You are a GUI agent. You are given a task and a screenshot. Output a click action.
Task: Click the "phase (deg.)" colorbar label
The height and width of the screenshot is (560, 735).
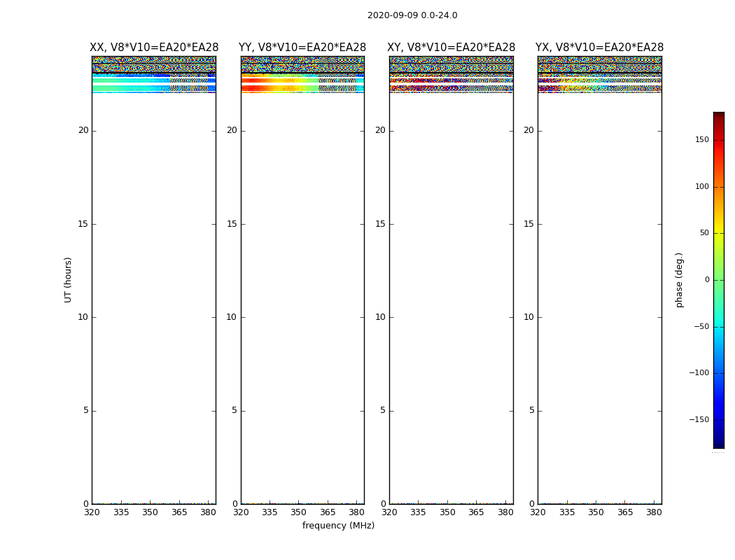click(x=679, y=280)
